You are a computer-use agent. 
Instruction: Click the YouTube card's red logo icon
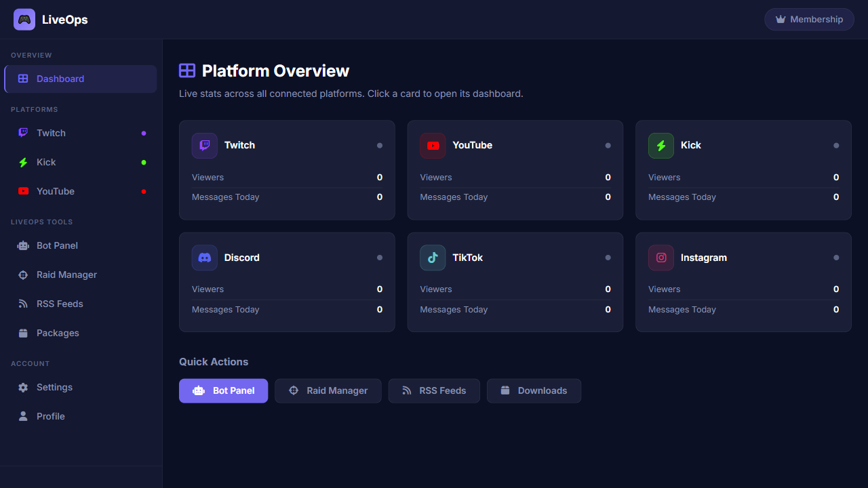(x=433, y=146)
